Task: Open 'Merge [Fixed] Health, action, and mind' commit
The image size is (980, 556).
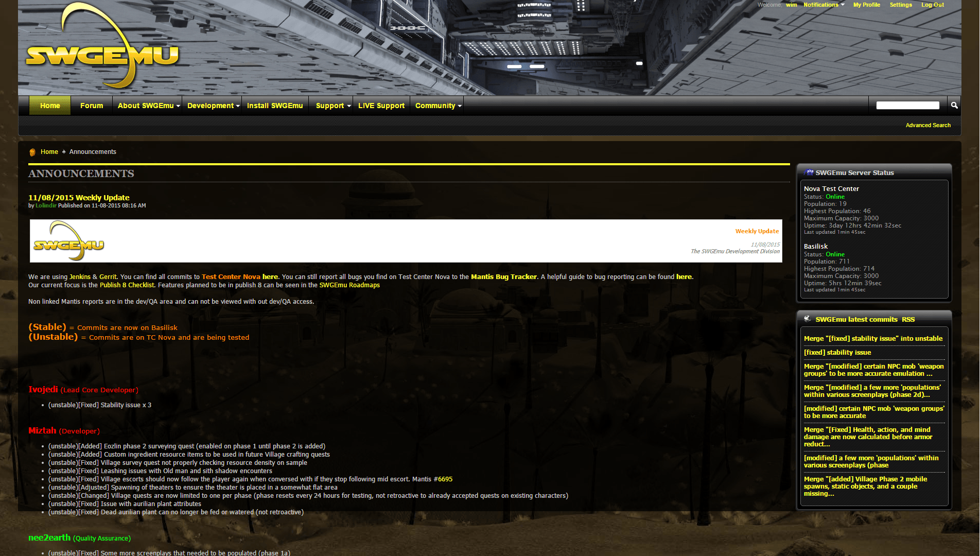Action: 868,437
